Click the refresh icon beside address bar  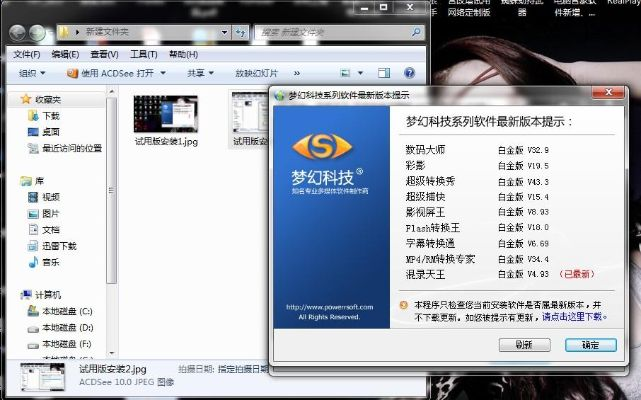[x=241, y=32]
